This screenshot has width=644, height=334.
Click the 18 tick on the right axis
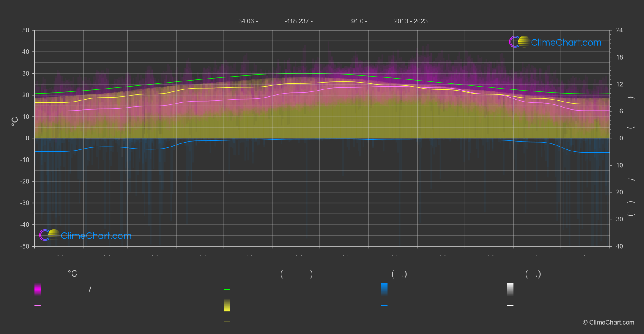point(619,57)
